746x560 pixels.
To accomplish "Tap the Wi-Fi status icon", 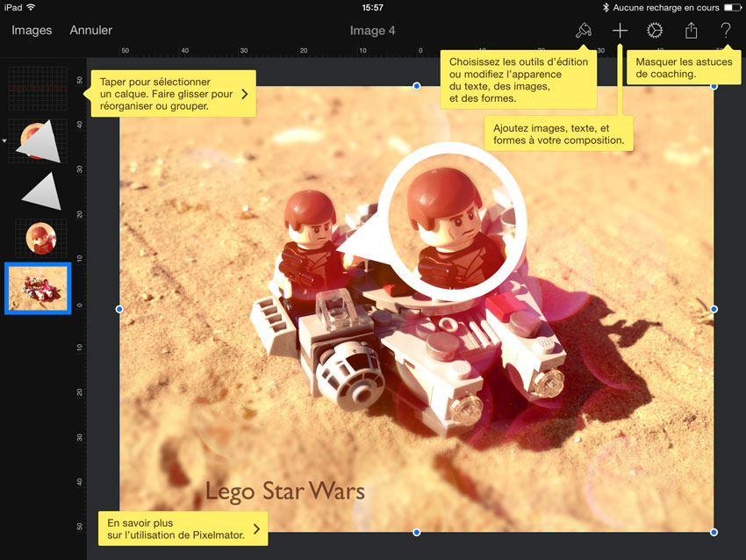I will (32, 7).
